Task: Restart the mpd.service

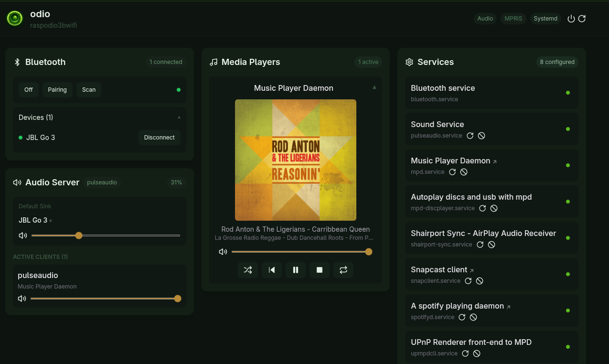Action: pos(452,172)
